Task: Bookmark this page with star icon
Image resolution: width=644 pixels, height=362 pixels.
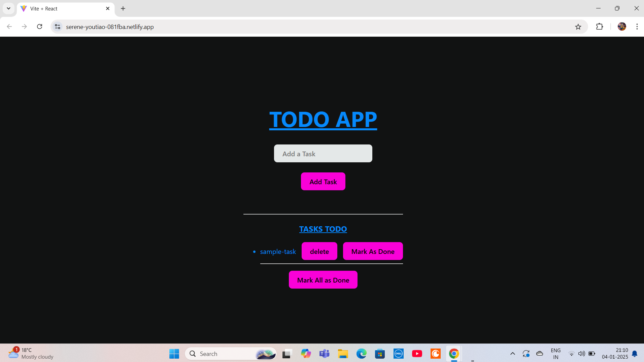Action: tap(578, 27)
